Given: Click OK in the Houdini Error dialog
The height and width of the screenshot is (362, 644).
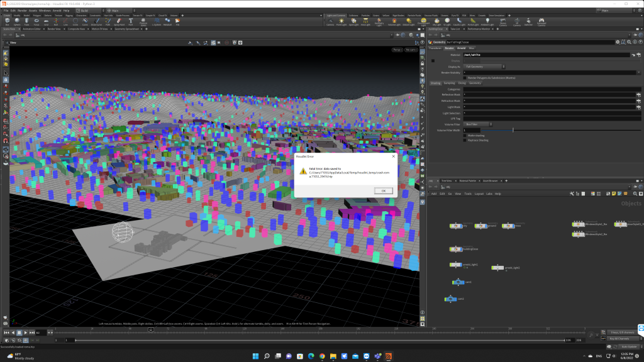Looking at the screenshot, I should coord(383,190).
